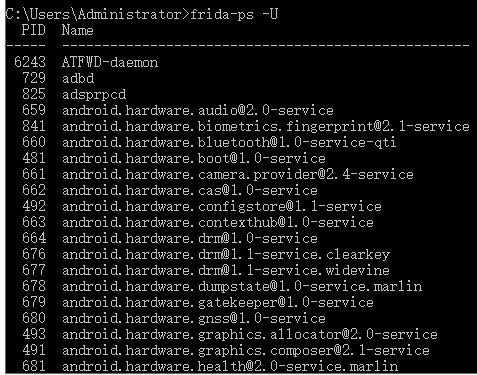Viewport: 477px width, 375px height.
Task: Click the frida-ps -U command text
Action: (234, 14)
